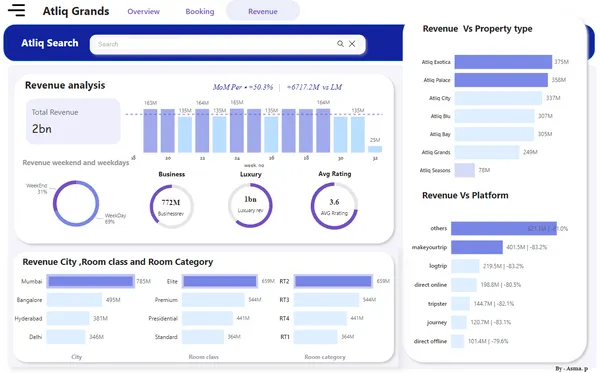Screen dimensions: 600x373
Task: Click the Presidential room class bar
Action: [x=207, y=318]
